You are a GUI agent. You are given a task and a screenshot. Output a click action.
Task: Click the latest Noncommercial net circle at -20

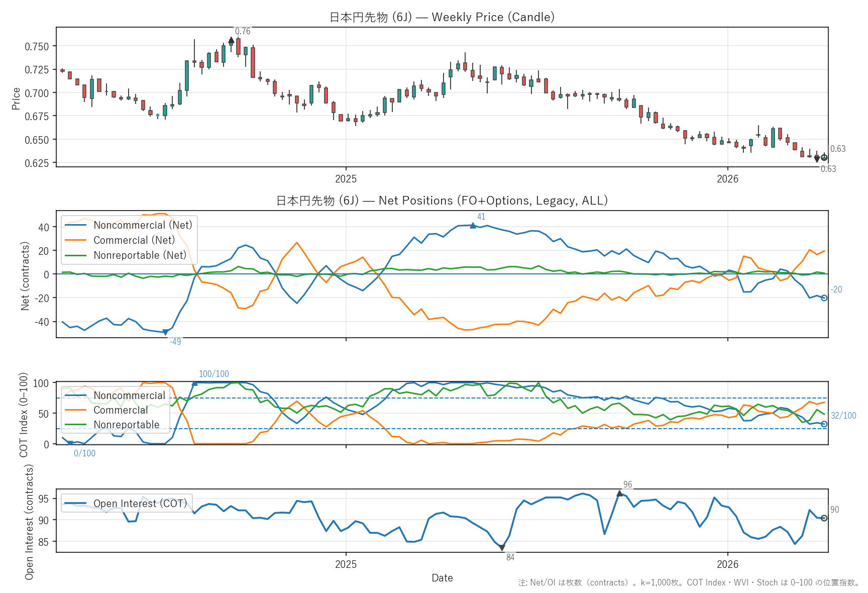(x=824, y=298)
